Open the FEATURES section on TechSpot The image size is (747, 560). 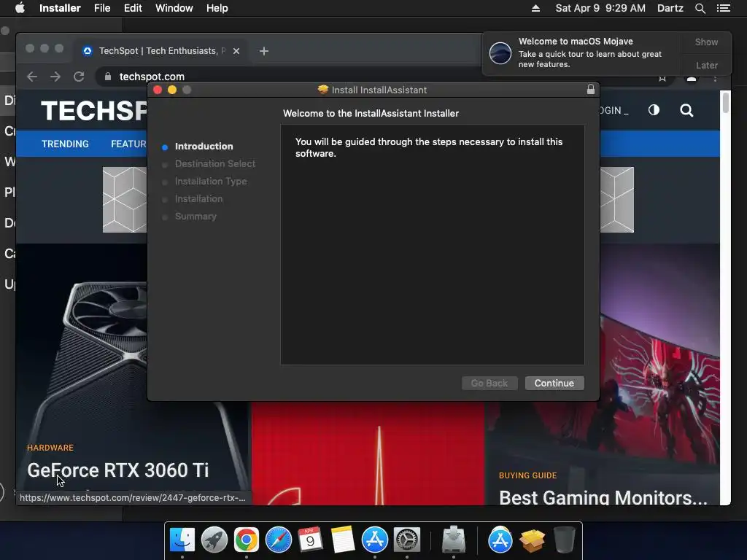pyautogui.click(x=128, y=144)
